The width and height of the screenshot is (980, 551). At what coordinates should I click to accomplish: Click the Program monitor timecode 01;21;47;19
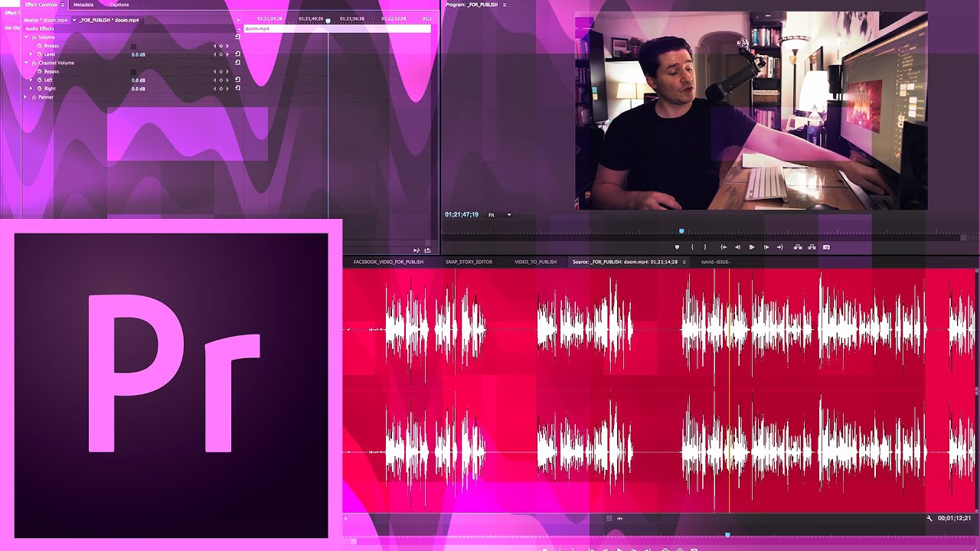point(462,215)
